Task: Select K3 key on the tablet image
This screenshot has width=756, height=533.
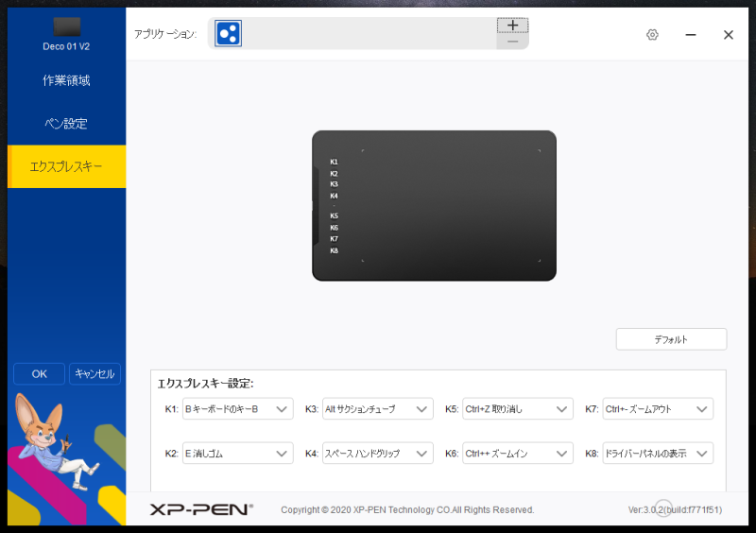Action: point(335,184)
